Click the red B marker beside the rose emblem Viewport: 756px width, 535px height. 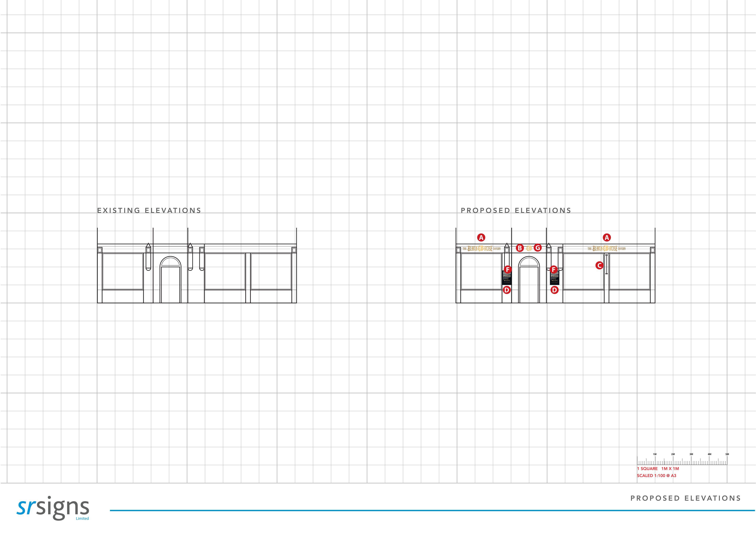pos(520,248)
